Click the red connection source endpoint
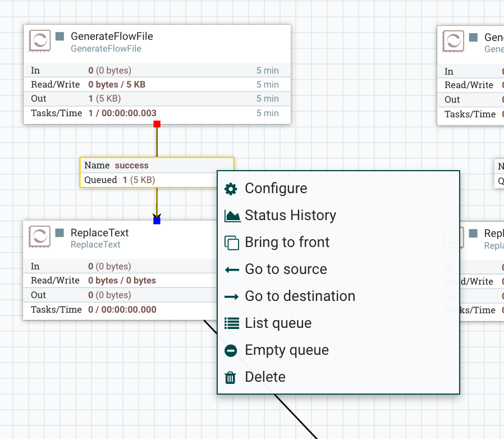Screen dimensions: 504x439 157,124
